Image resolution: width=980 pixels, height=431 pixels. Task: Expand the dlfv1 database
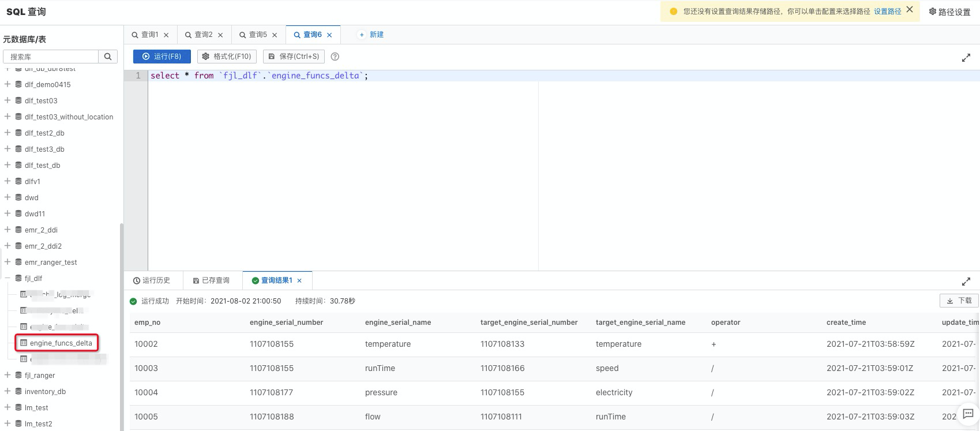7,181
